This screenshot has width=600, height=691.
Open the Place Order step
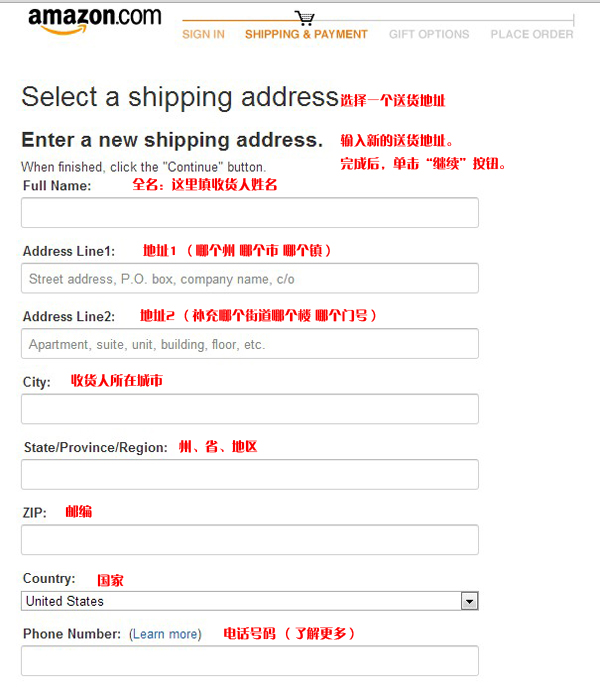coord(532,34)
